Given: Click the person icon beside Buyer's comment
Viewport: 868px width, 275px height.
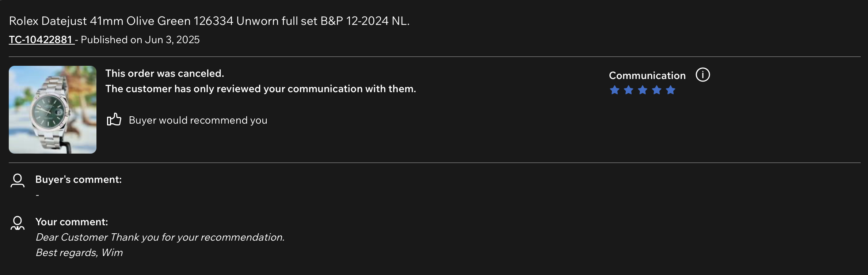Looking at the screenshot, I should [18, 180].
